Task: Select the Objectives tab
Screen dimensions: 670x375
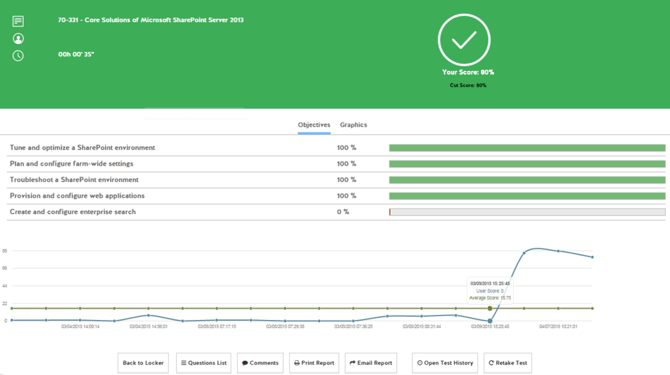Action: [x=314, y=125]
